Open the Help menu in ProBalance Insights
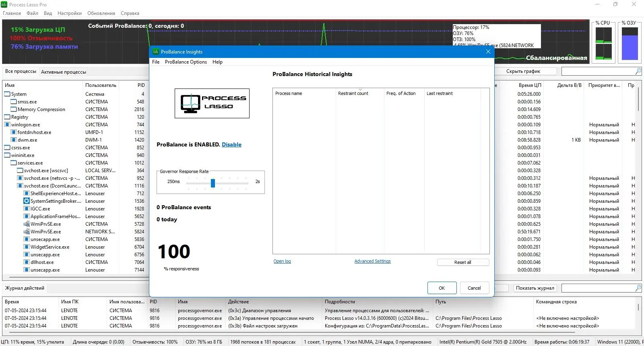644x346 pixels. coord(217,62)
